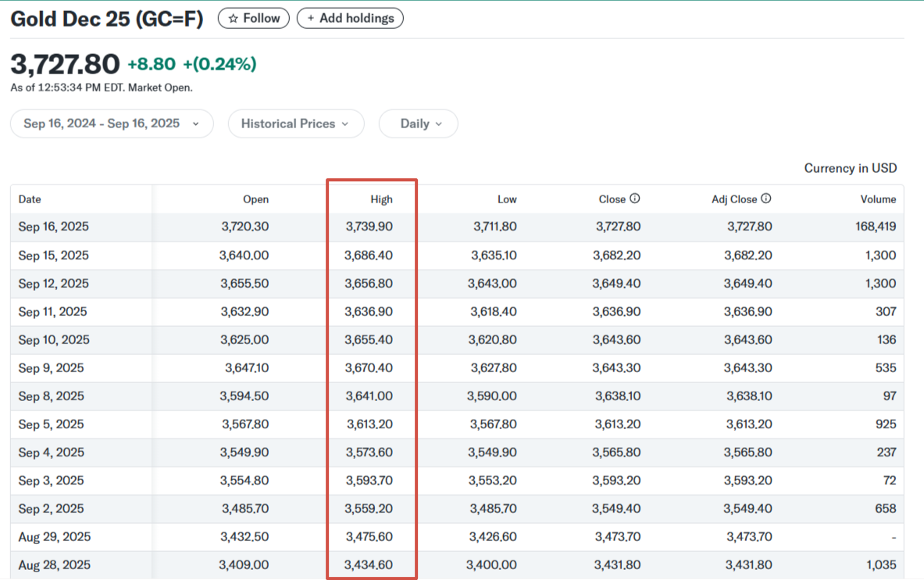The height and width of the screenshot is (580, 924).
Task: Open the Sep 16, 2024 - Sep 16, 2025 date range dropdown
Action: coord(112,124)
